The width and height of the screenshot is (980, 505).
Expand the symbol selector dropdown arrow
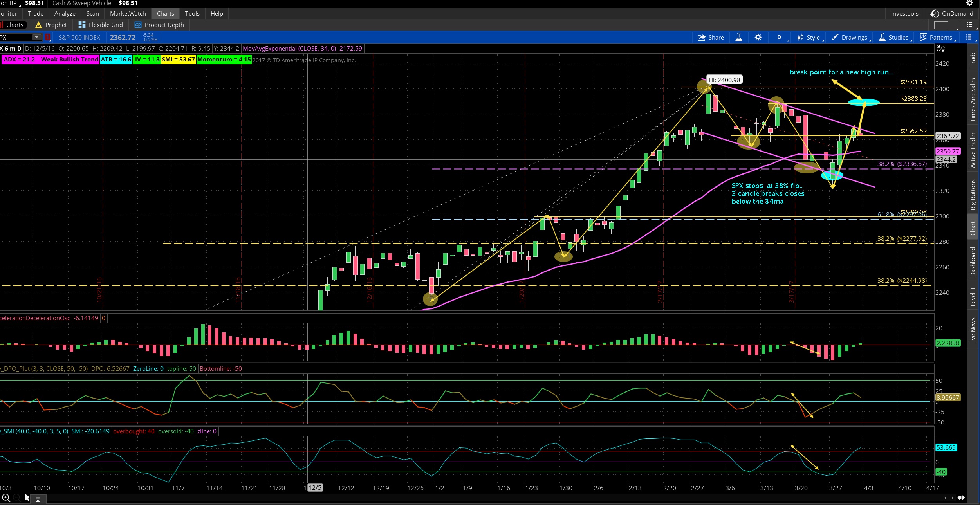coord(36,37)
